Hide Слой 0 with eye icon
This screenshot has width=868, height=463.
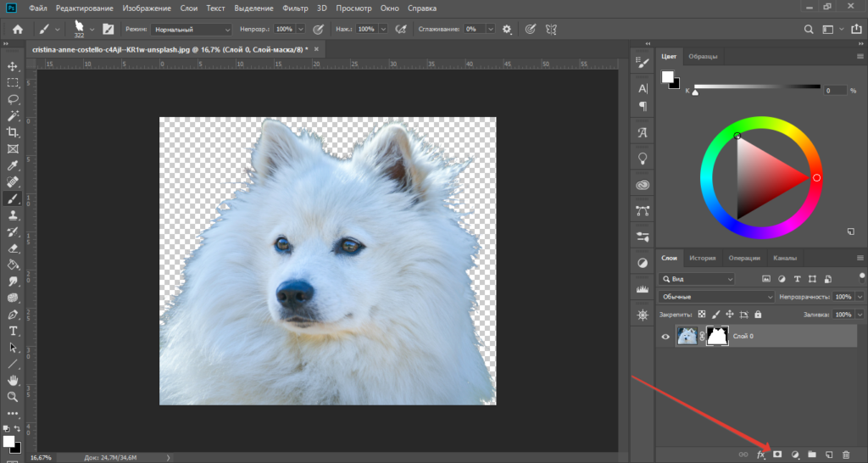tap(666, 337)
